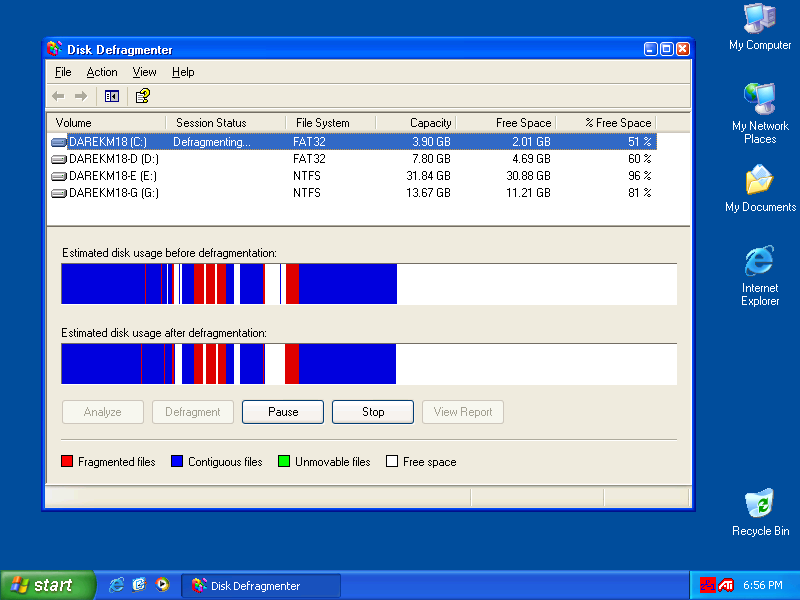
Task: Click the Pause button
Action: (283, 412)
